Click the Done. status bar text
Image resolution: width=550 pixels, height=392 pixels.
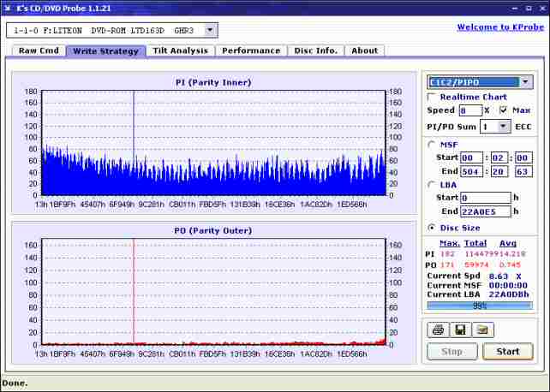click(15, 383)
